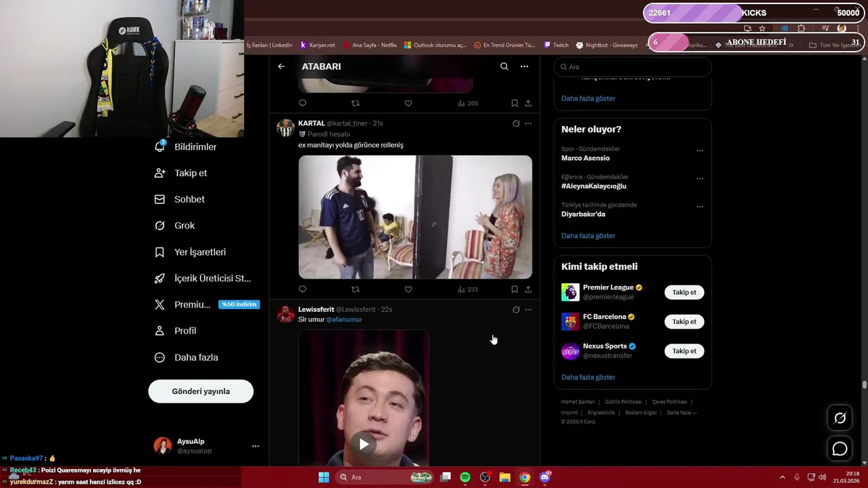Click Gönderi yayınla button
The width and height of the screenshot is (868, 488).
point(201,391)
